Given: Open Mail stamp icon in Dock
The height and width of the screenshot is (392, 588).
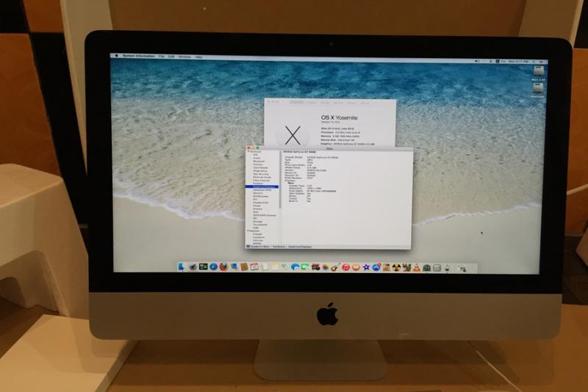Looking at the screenshot, I should pos(234,266).
